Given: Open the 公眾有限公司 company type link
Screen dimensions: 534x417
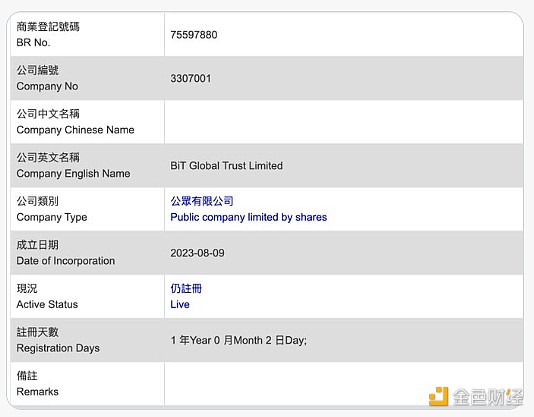Looking at the screenshot, I should click(202, 201).
